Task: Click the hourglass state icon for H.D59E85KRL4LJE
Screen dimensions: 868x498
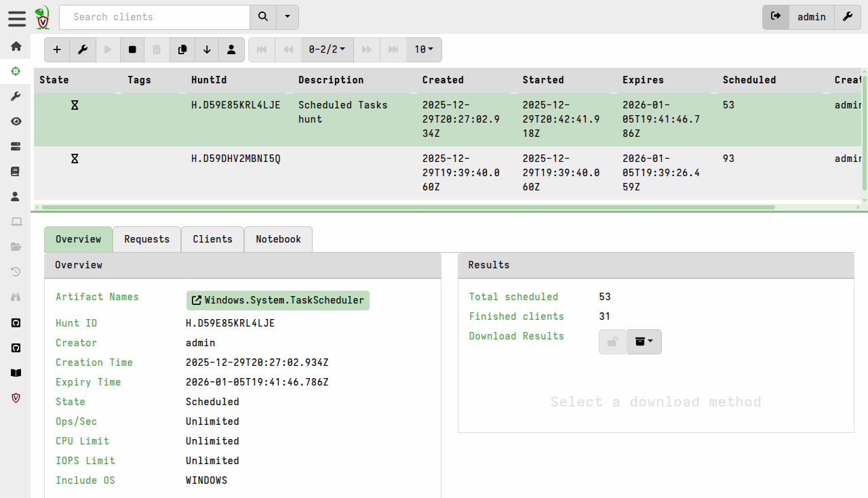Action: coord(75,105)
